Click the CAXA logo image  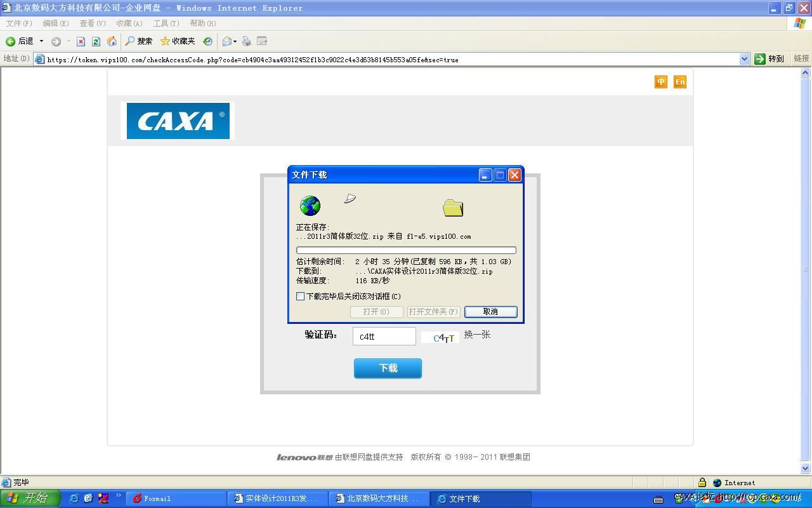tap(178, 121)
